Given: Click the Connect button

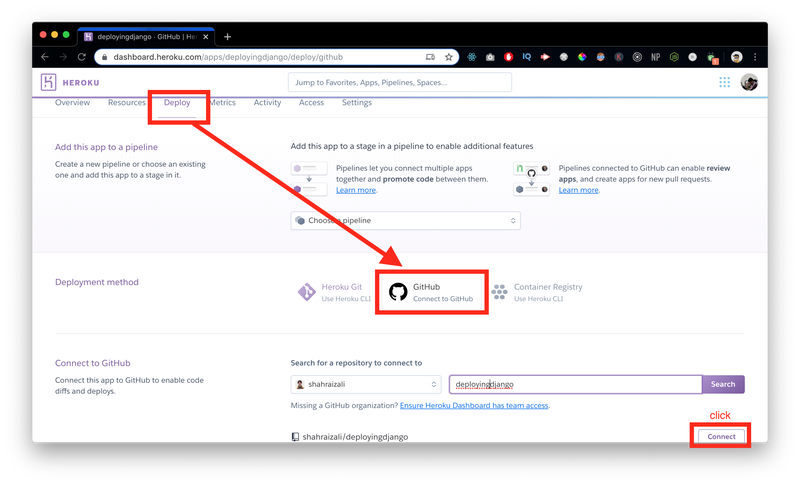Looking at the screenshot, I should pos(721,437).
